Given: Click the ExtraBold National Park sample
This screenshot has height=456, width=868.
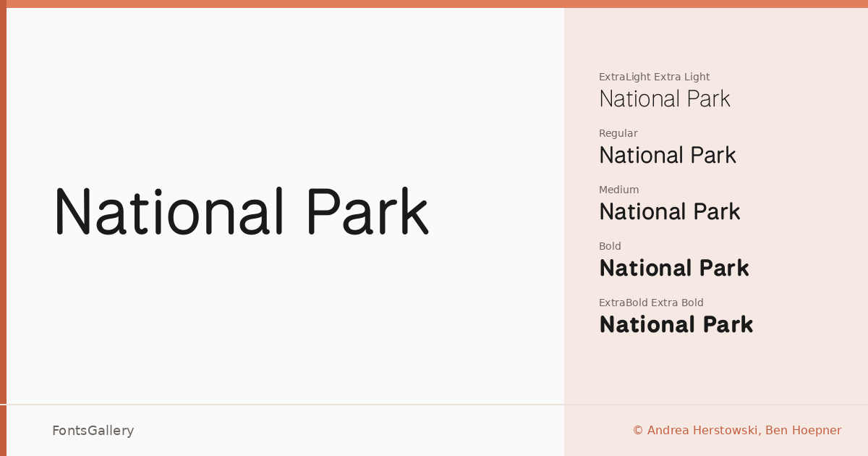Looking at the screenshot, I should (676, 324).
